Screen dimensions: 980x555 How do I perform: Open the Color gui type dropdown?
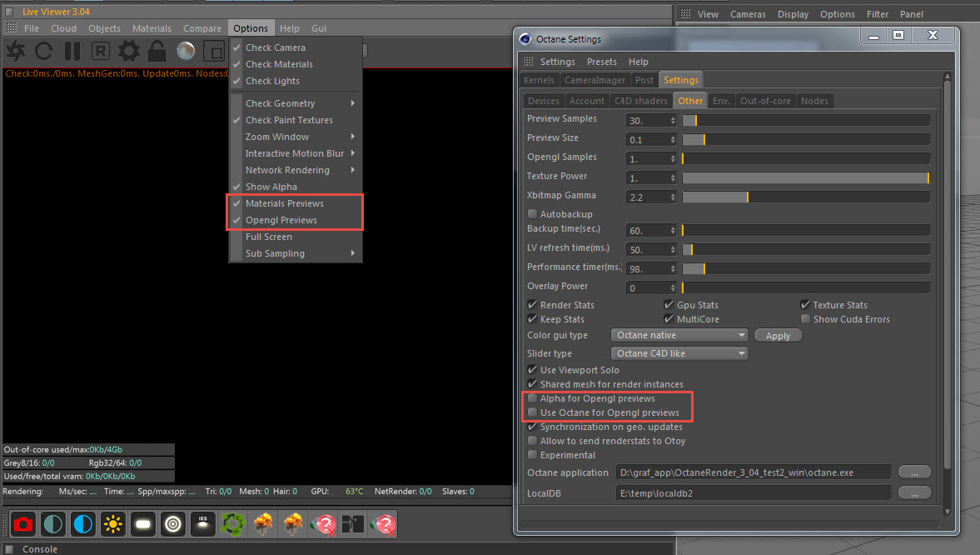[679, 335]
